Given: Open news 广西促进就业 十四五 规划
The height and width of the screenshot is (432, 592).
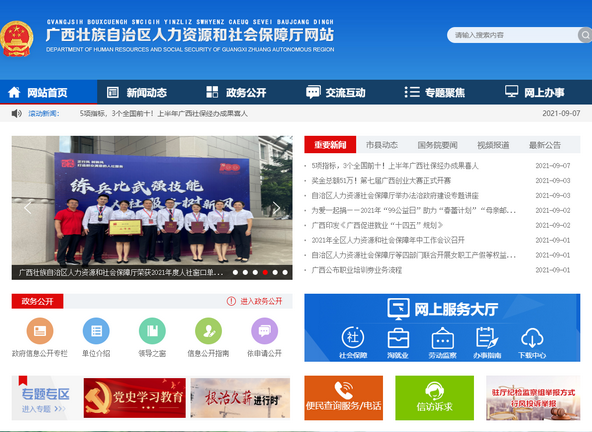Looking at the screenshot, I should (x=377, y=225).
